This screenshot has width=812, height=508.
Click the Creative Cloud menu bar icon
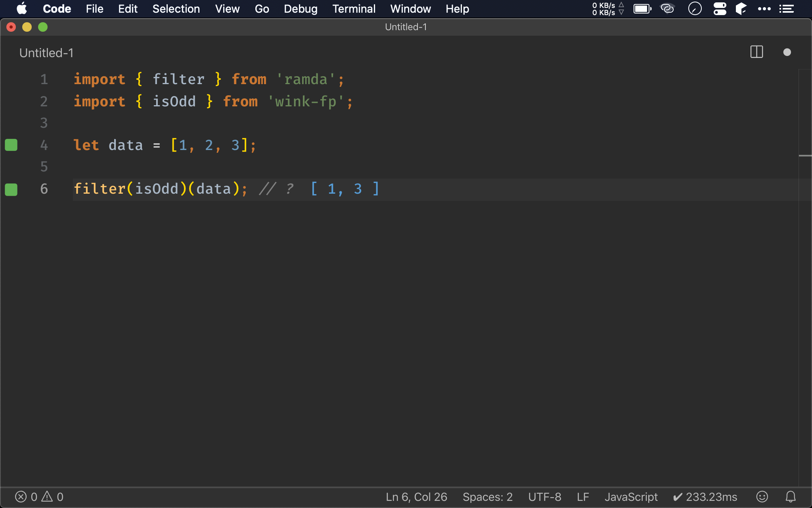(667, 8)
